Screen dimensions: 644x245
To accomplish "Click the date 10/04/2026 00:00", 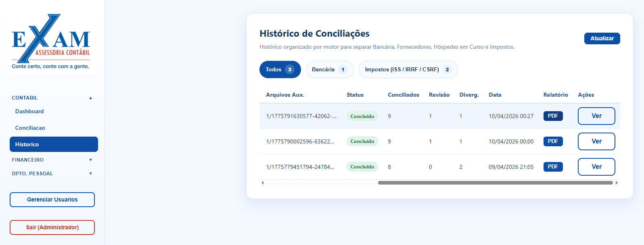I will click(511, 141).
